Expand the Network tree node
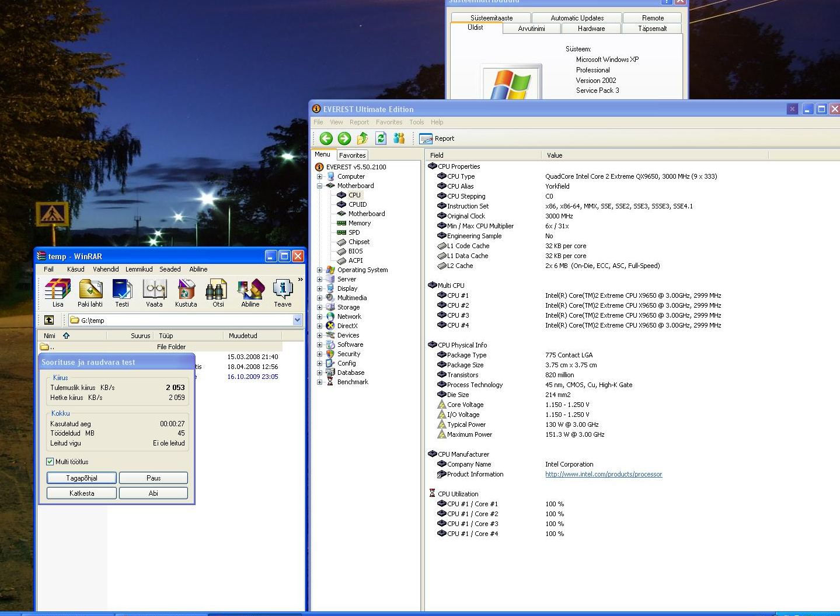The image size is (840, 616). [x=319, y=316]
